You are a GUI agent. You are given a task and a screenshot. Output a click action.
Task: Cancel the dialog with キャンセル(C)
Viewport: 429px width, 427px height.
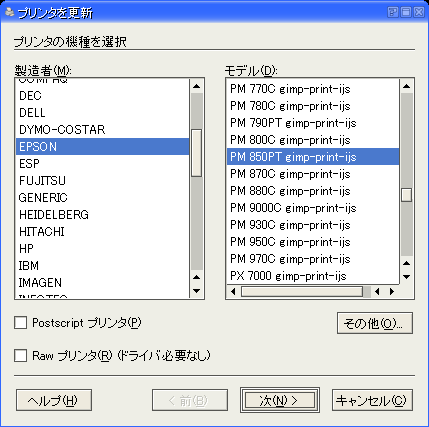[372, 400]
